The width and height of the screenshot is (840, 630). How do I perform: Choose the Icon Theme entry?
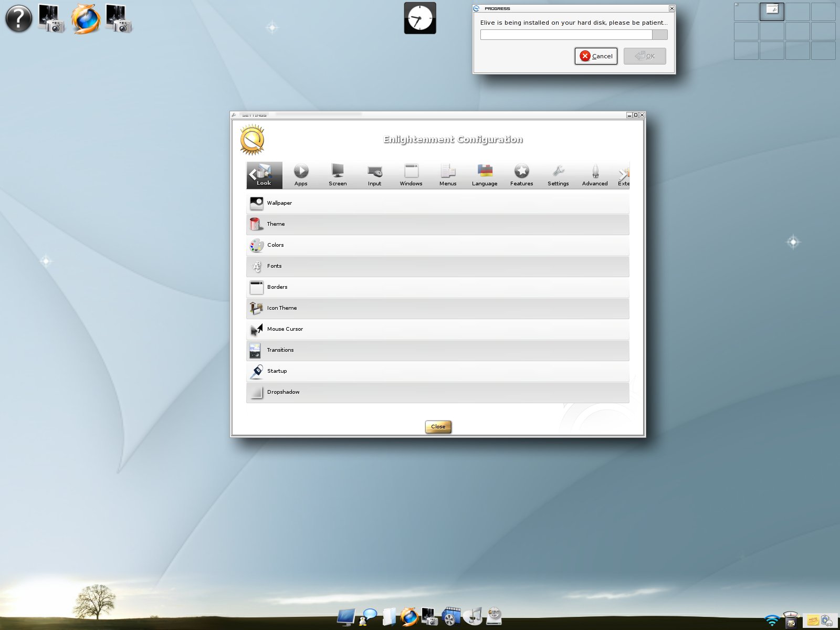[437, 308]
